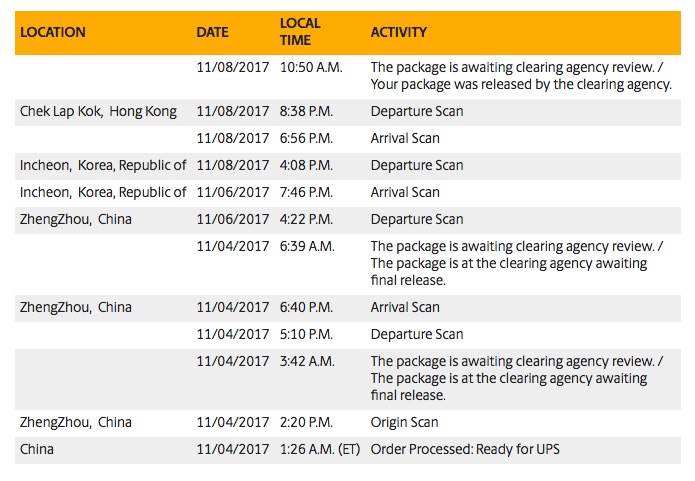695x481 pixels.
Task: Click the LOCAL TIME column header
Action: point(300,31)
